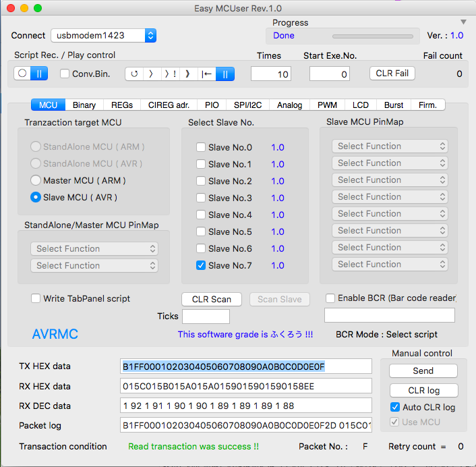Open the PIO tab
The height and width of the screenshot is (467, 476).
(212, 105)
